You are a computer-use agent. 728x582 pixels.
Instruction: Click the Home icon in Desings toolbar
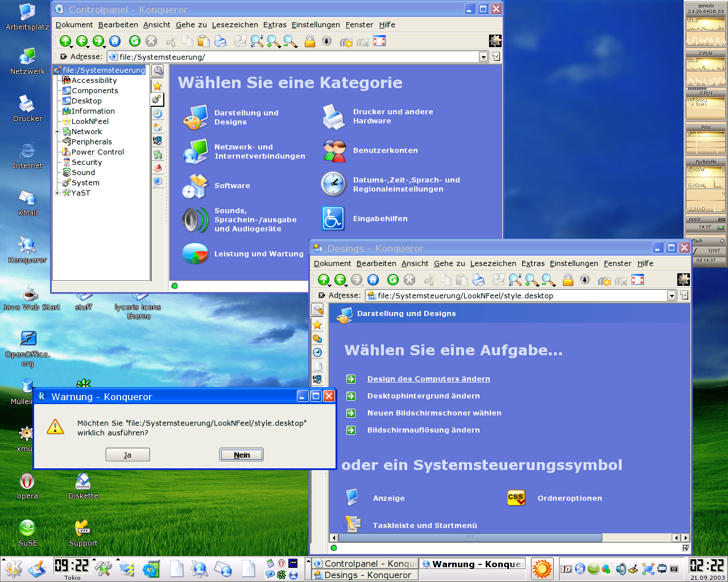tap(373, 280)
